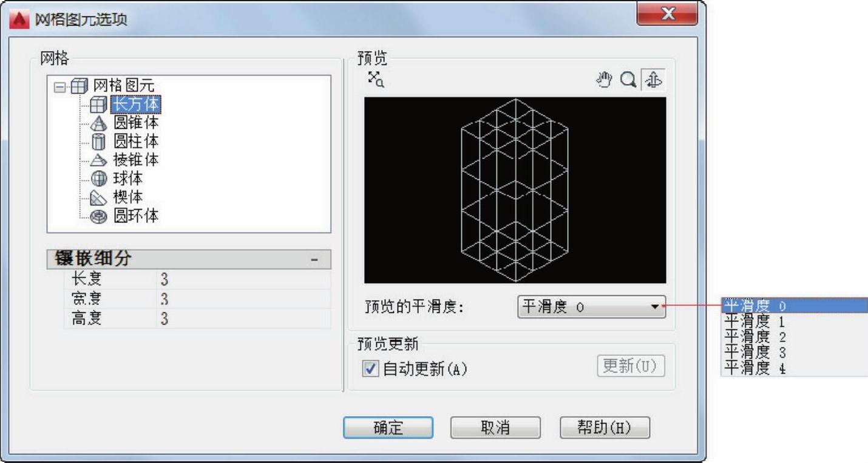868x463 pixels.
Task: Click the AutoCAD icon in the title bar
Action: [x=21, y=19]
